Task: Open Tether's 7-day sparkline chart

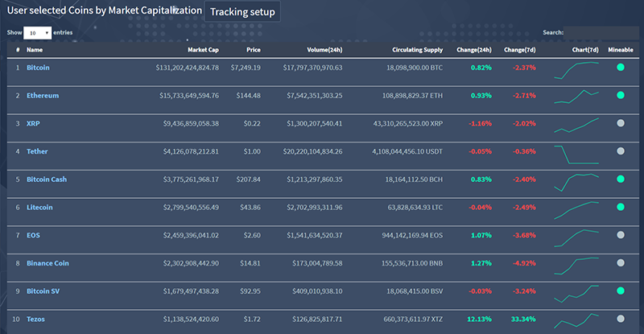Action: [x=576, y=155]
